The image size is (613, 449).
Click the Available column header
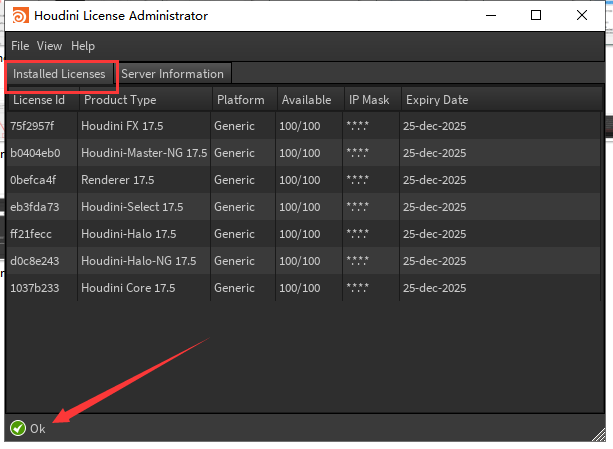click(x=306, y=100)
